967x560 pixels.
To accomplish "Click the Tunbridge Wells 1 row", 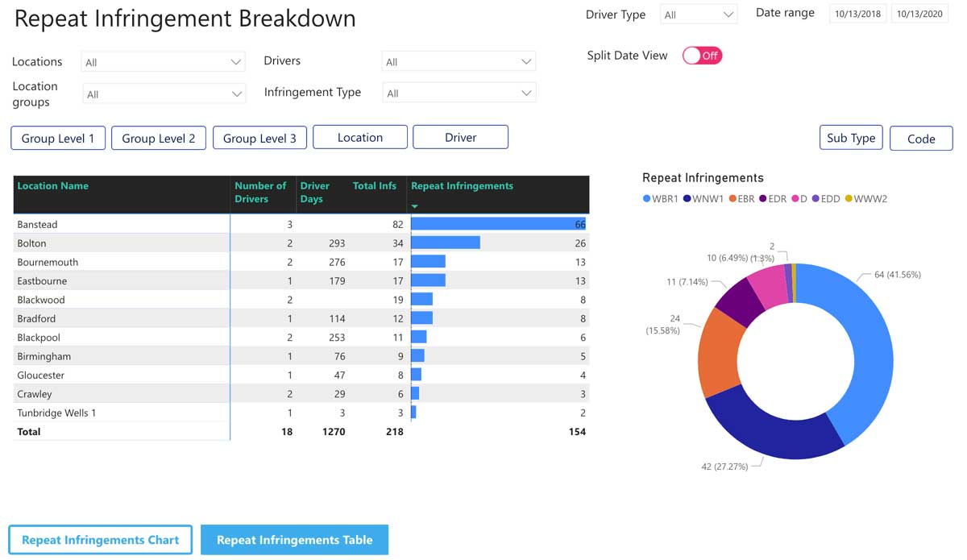I will coord(301,413).
